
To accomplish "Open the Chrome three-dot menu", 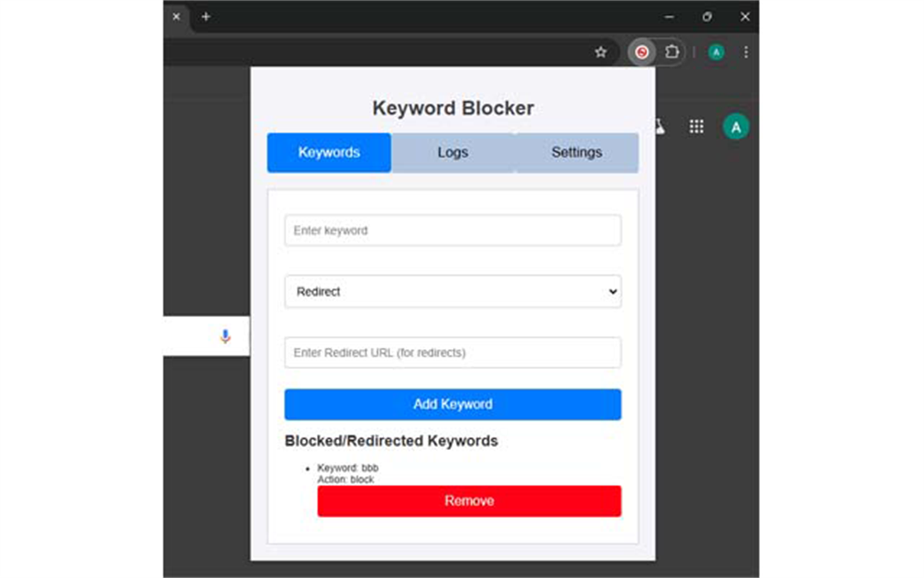I will (745, 52).
